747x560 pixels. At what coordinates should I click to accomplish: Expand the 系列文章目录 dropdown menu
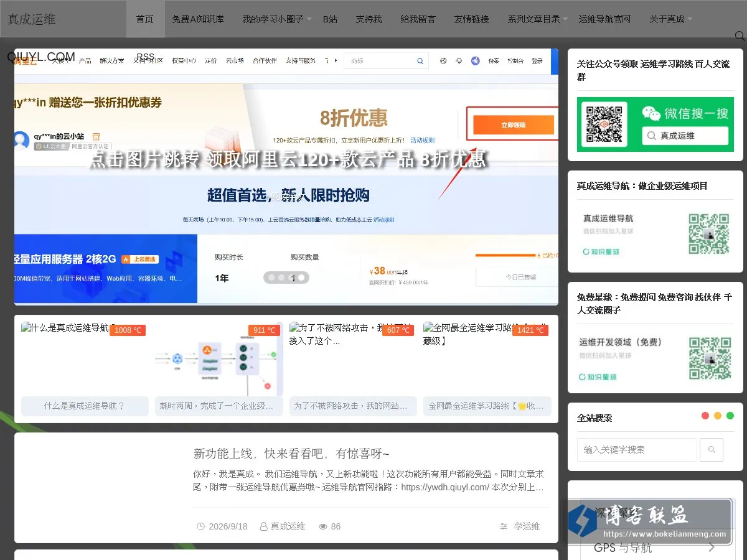pos(538,19)
